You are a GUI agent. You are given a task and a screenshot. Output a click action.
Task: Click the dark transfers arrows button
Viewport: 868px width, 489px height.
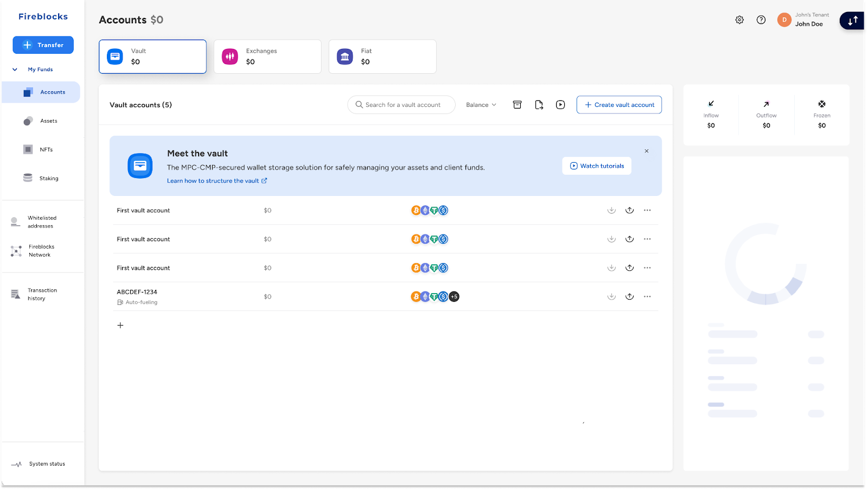tap(852, 21)
